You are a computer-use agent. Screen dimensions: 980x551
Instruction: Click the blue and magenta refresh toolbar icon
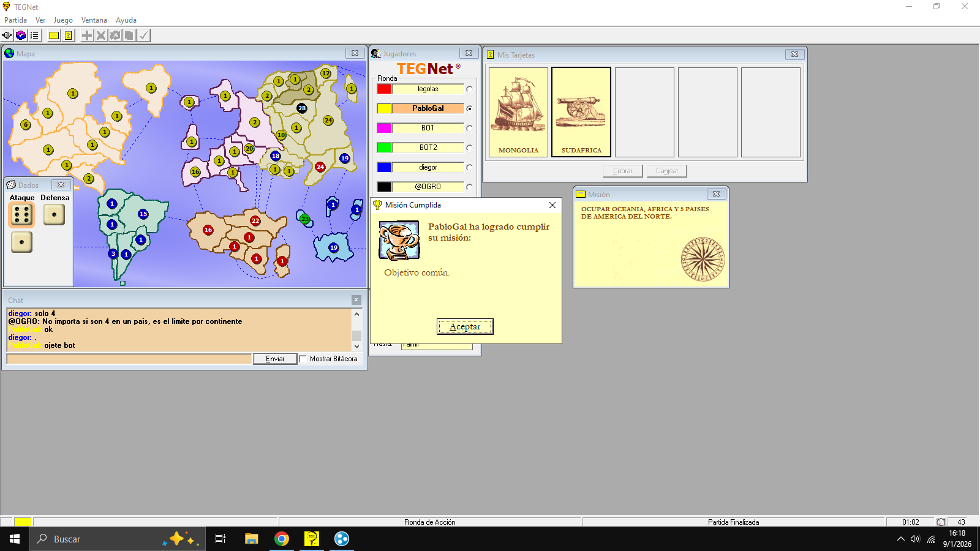click(21, 36)
